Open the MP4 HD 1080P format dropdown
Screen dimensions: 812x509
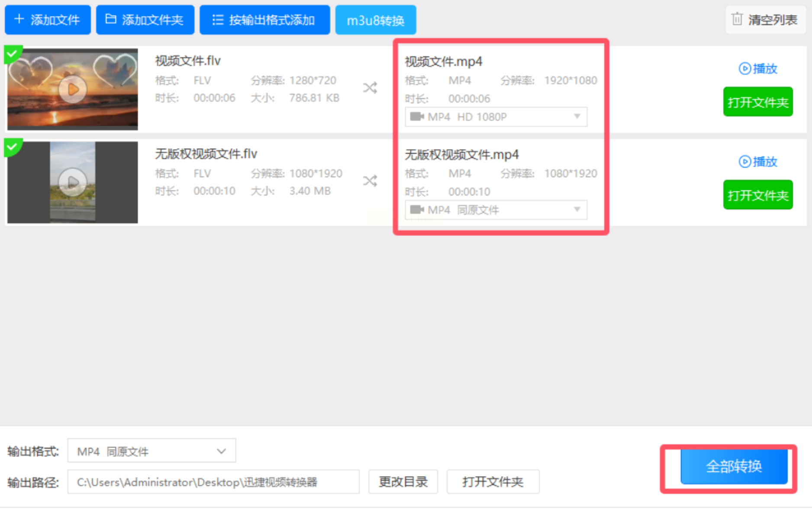pos(496,117)
